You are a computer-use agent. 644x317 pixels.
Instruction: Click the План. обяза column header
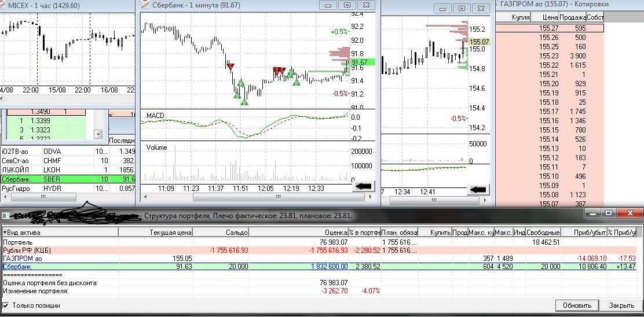400,233
